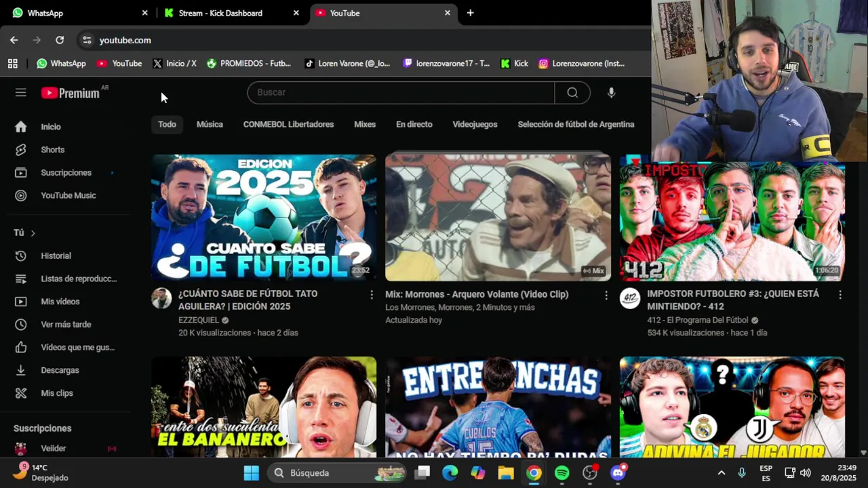
Task: Open the ¿Cuánto sabe de fútbol Tato Aguilera title
Action: (248, 300)
